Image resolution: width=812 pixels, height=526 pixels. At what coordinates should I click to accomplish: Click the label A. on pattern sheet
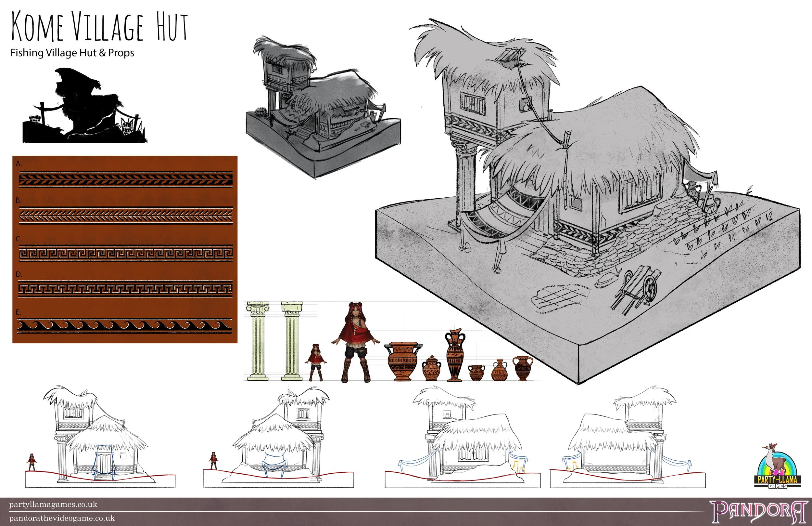19,164
